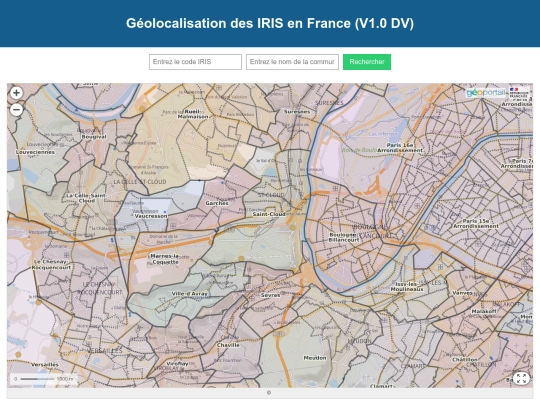Click the Malakoff label on map
This screenshot has height=405, width=540.
pyautogui.click(x=484, y=311)
